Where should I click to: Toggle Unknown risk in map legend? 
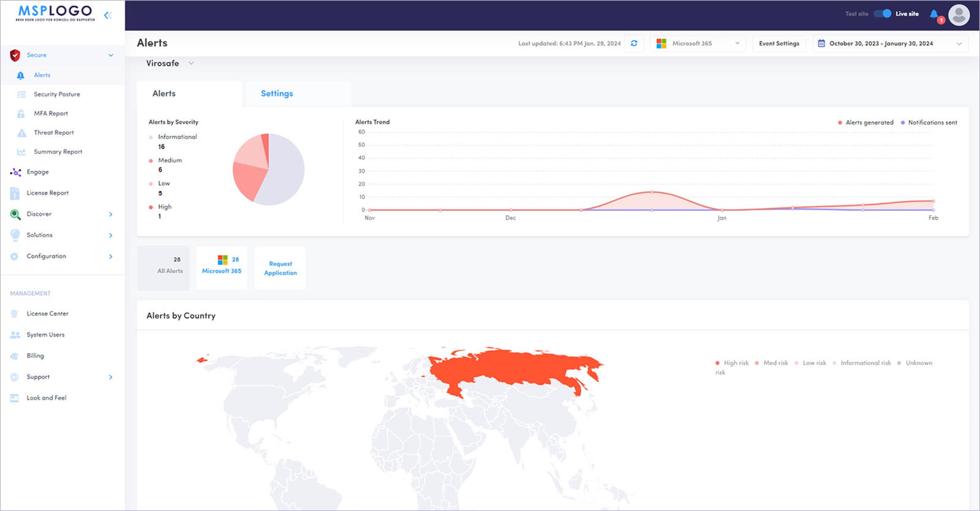pyautogui.click(x=915, y=363)
